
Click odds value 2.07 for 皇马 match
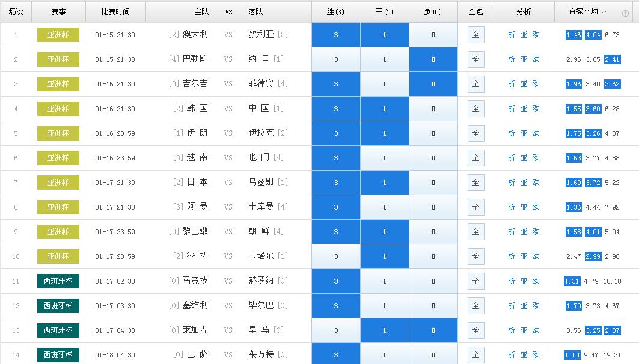(x=612, y=330)
